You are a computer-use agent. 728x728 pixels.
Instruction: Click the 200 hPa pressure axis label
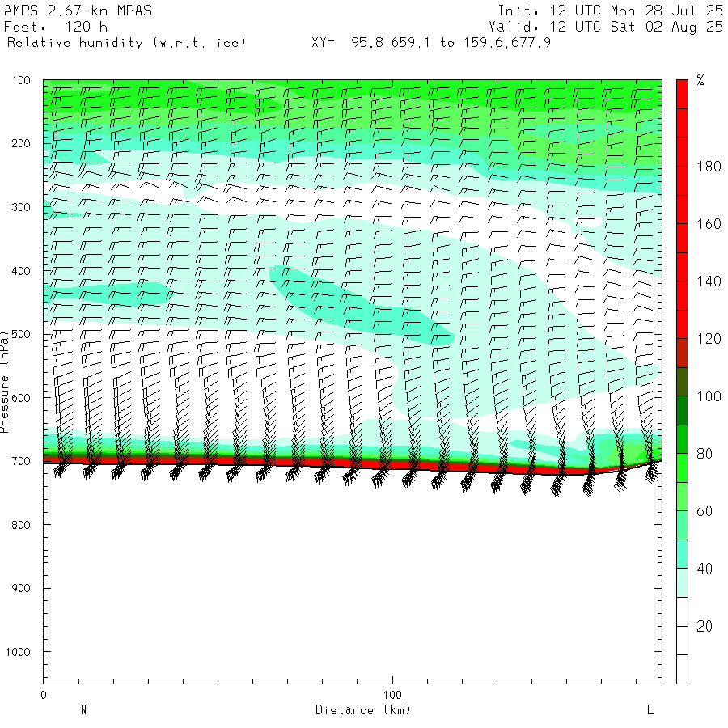pos(21,143)
